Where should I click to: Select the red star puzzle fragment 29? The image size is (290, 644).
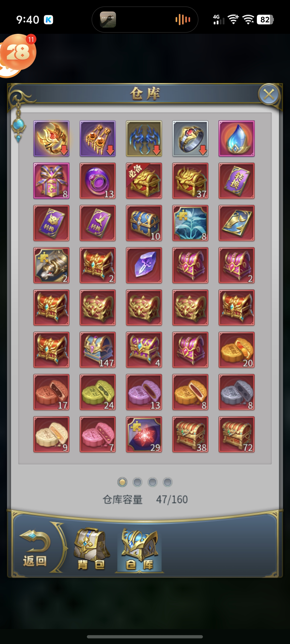[x=144, y=434]
